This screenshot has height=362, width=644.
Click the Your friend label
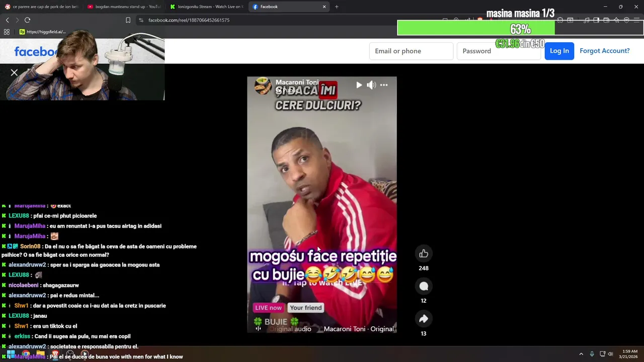point(305,308)
